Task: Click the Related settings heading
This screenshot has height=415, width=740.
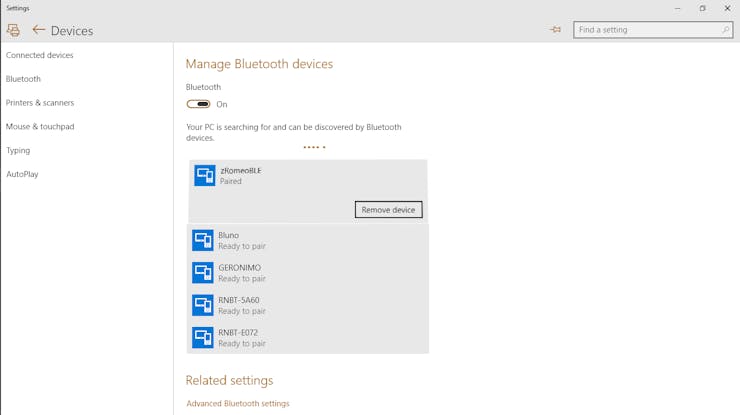Action: tap(229, 381)
